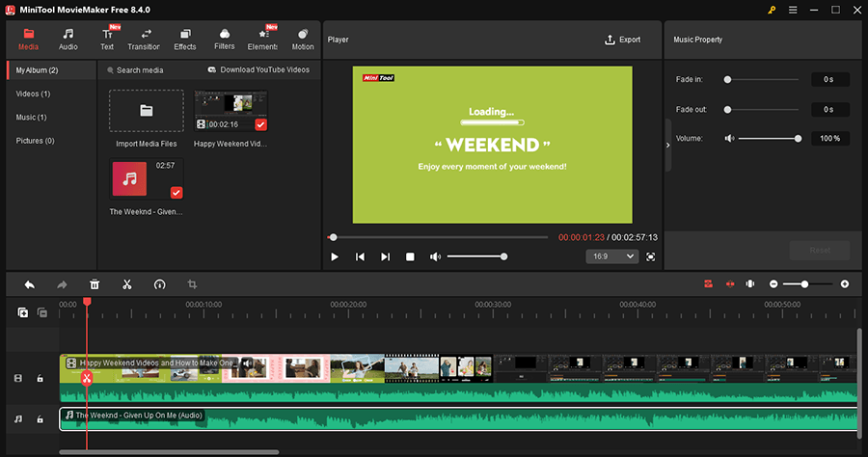Select Happy Weekend video thumbnail
Image resolution: width=868 pixels, height=457 pixels.
point(231,111)
